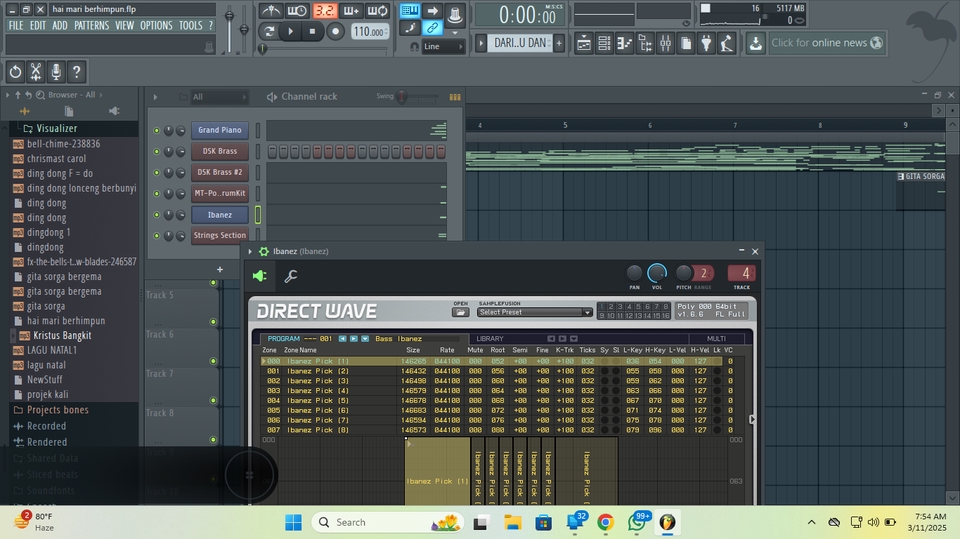Image resolution: width=960 pixels, height=539 pixels.
Task: Toggle the link-to-controller chain icon
Action: 432,28
